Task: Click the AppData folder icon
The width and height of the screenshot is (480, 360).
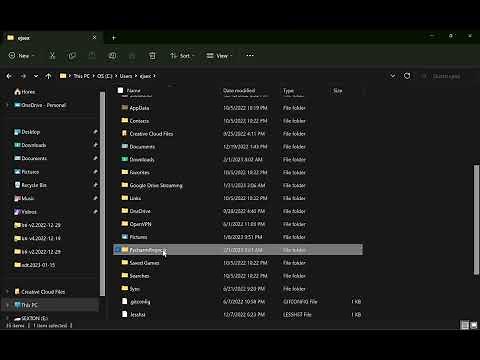Action: pyautogui.click(x=125, y=108)
